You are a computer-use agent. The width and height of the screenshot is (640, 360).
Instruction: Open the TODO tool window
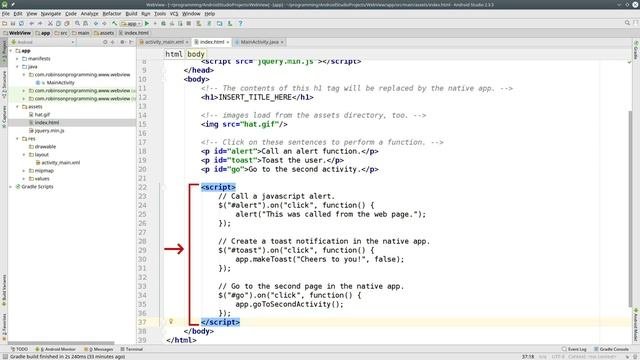19,349
